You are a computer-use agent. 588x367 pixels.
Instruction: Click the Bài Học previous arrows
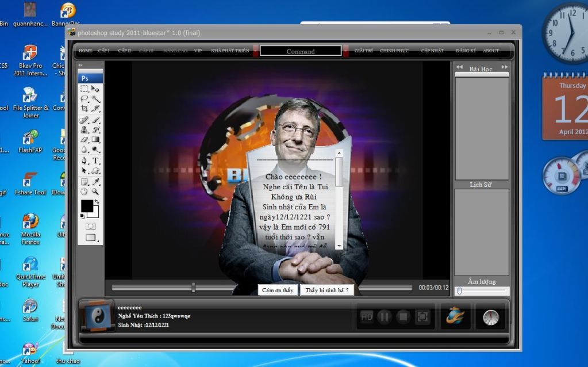tap(459, 67)
